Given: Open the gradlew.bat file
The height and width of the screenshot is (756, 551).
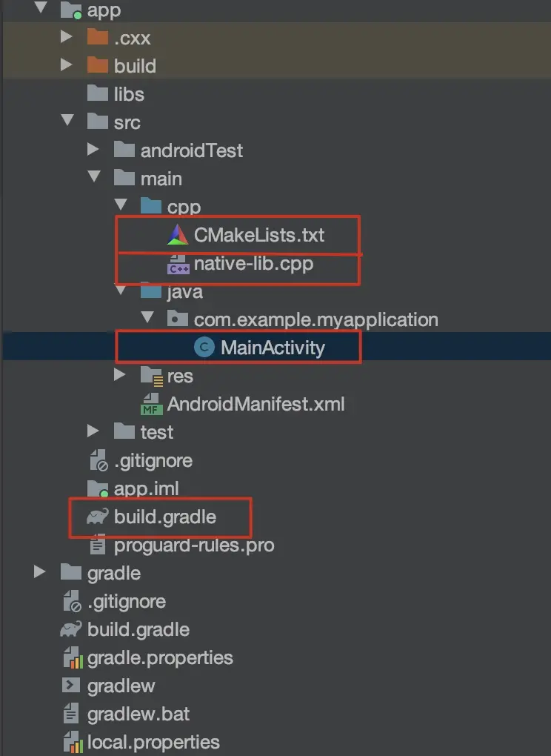Looking at the screenshot, I should [127, 714].
